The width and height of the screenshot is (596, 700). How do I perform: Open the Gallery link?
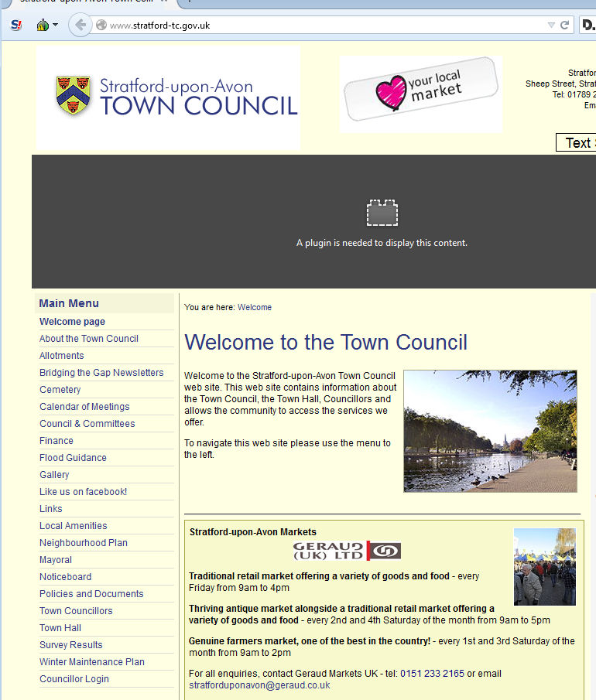pos(54,475)
